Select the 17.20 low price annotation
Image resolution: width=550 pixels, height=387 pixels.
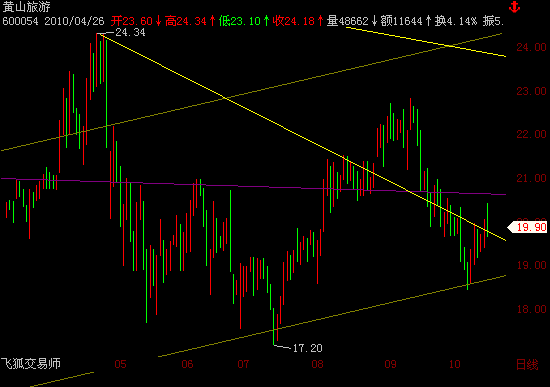pyautogui.click(x=307, y=348)
